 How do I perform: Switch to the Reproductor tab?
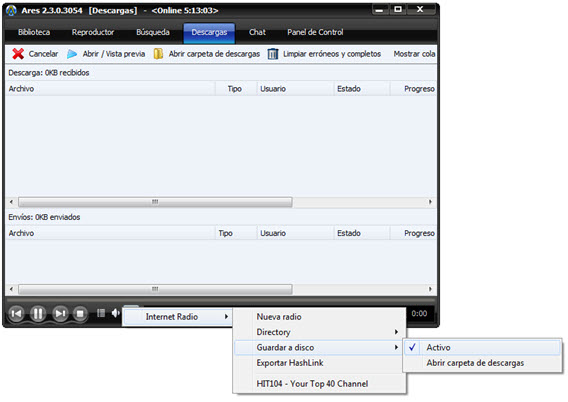pos(93,32)
